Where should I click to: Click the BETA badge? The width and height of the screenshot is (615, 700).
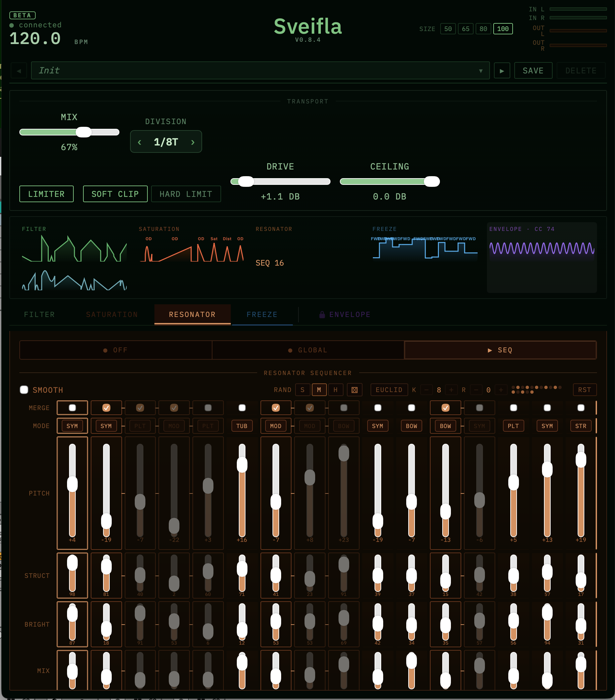(x=22, y=15)
